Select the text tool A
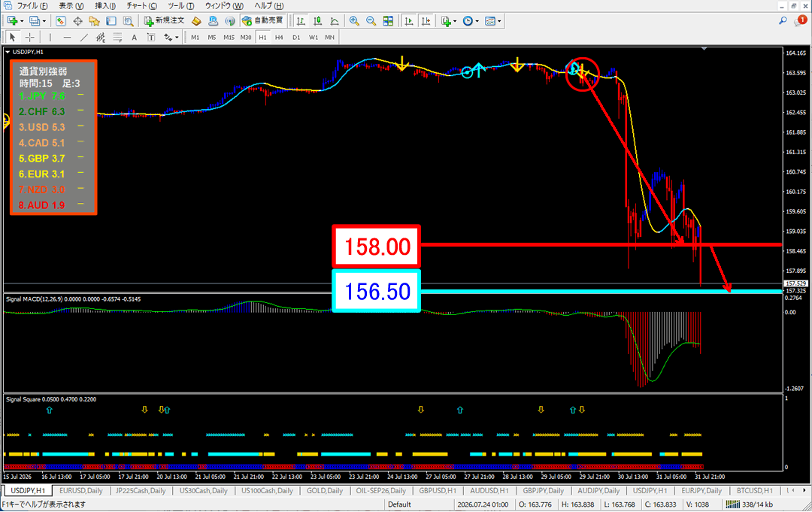The image size is (812, 512). pyautogui.click(x=134, y=37)
